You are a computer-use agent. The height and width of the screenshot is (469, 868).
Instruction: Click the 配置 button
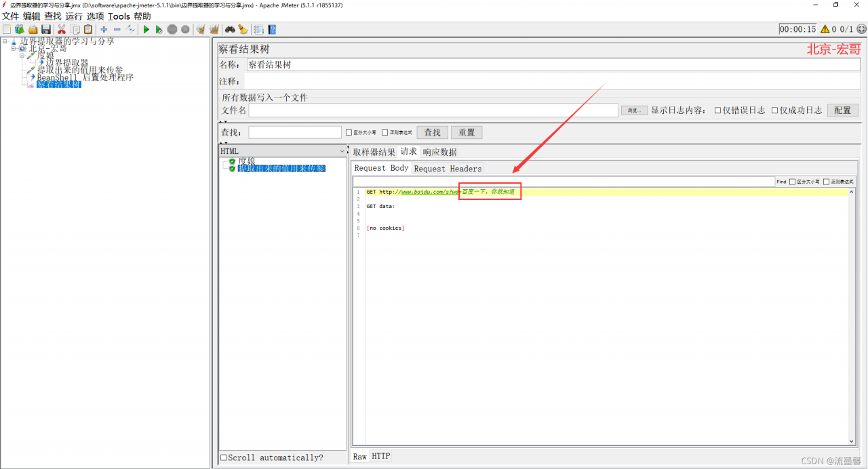coord(843,110)
